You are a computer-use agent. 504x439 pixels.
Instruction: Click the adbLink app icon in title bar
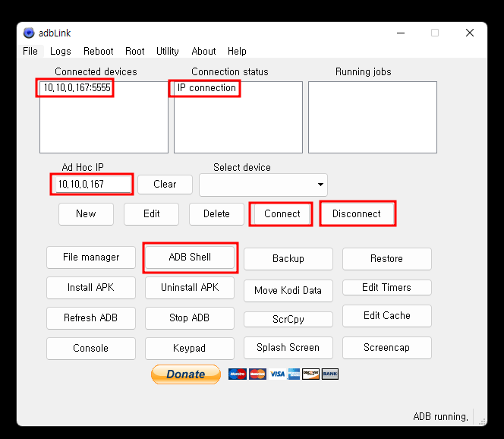coord(29,33)
